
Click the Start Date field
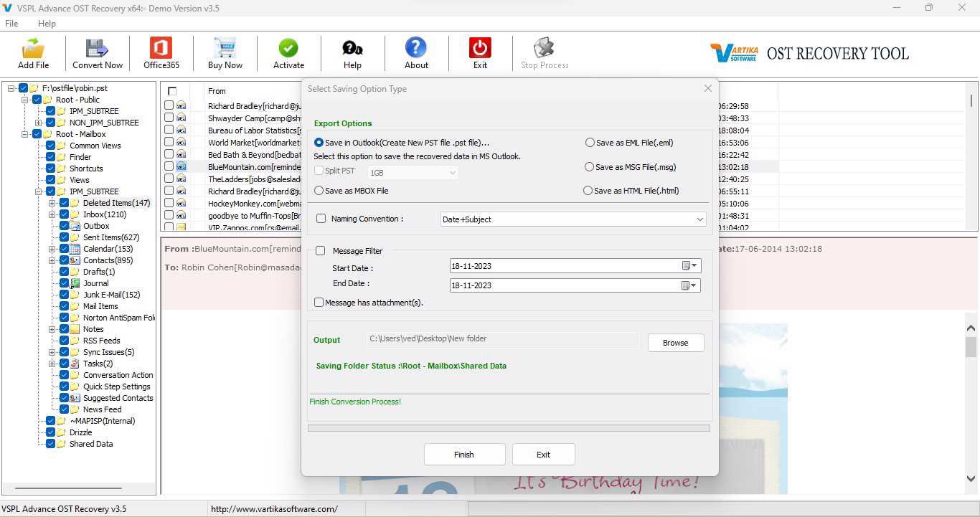pos(575,266)
